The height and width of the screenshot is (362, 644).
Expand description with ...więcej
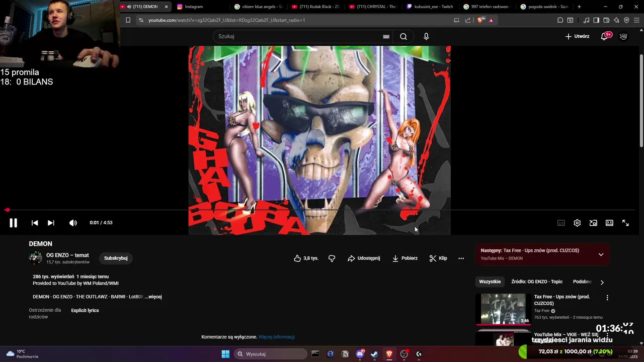point(153,297)
